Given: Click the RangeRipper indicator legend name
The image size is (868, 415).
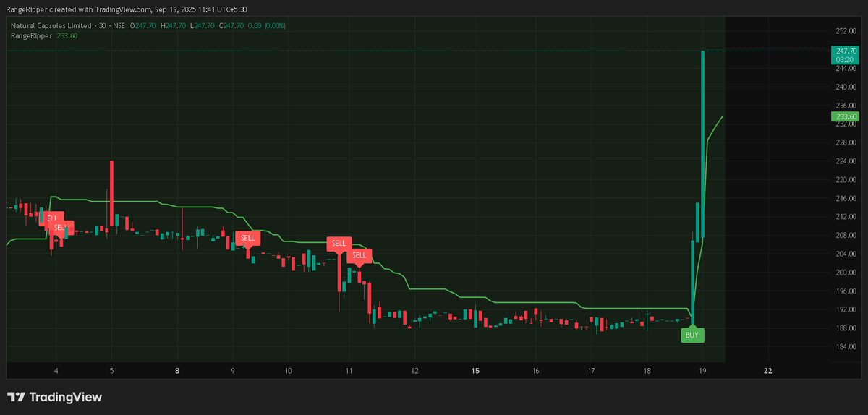Looking at the screenshot, I should pos(31,35).
